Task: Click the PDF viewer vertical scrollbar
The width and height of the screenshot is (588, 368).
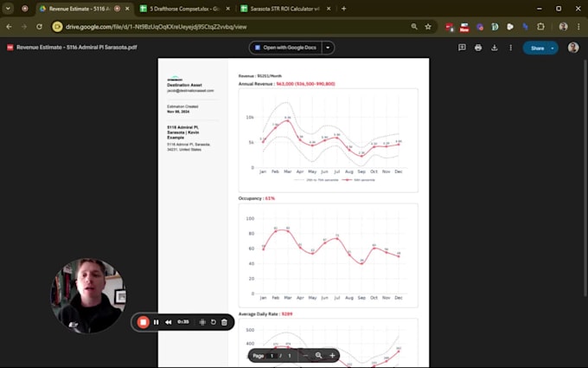Action: coord(585,178)
